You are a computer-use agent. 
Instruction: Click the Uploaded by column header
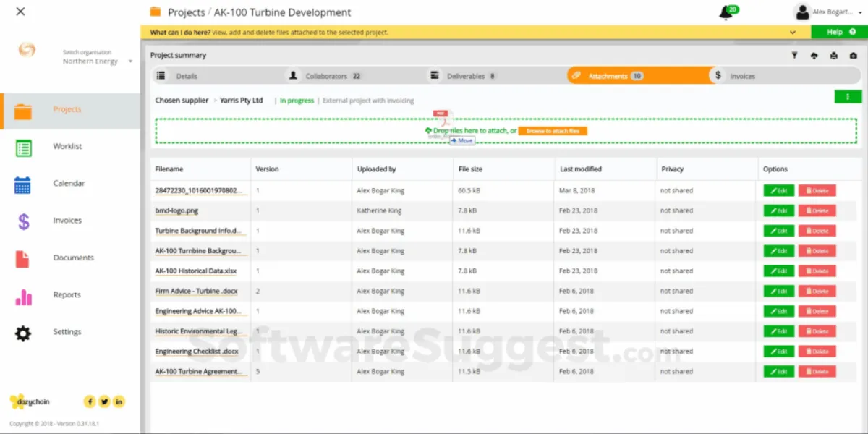(x=377, y=169)
